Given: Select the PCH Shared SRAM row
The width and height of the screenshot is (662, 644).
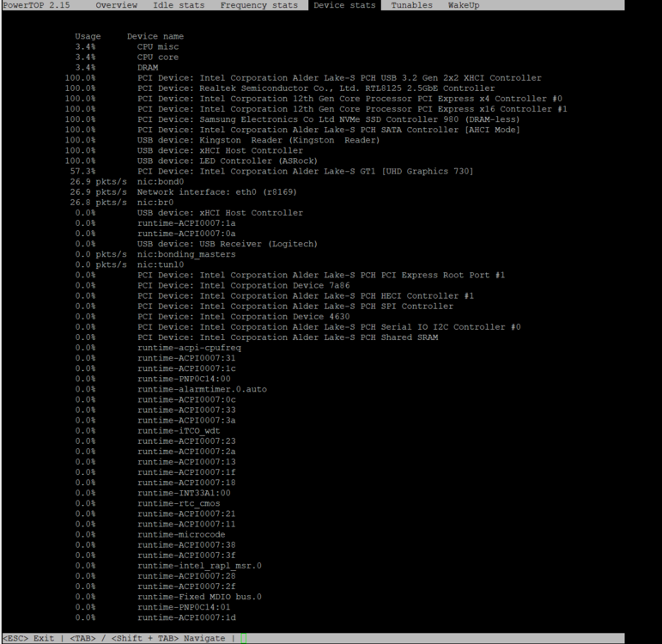Looking at the screenshot, I should pos(256,337).
